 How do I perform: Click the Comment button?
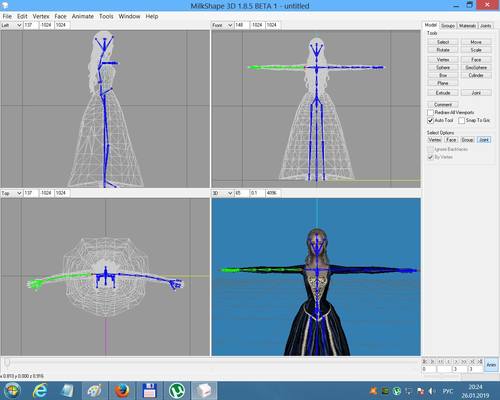(443, 105)
